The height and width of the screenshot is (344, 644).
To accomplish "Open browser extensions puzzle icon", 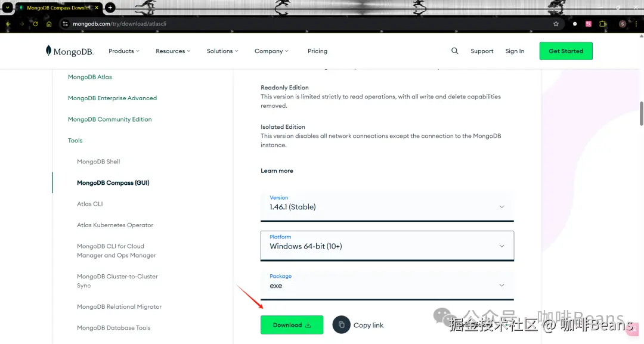I will point(602,24).
